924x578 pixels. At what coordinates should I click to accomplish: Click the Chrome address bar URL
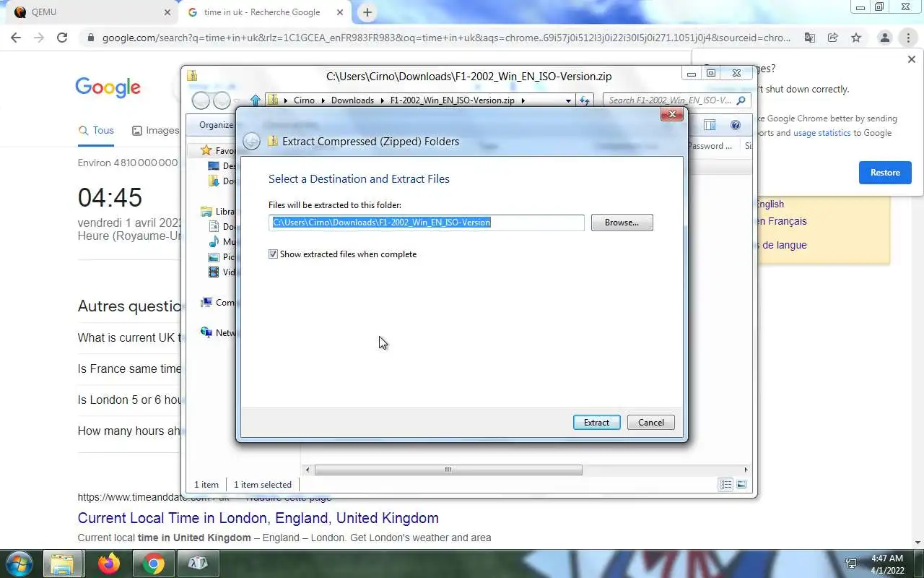(446, 38)
